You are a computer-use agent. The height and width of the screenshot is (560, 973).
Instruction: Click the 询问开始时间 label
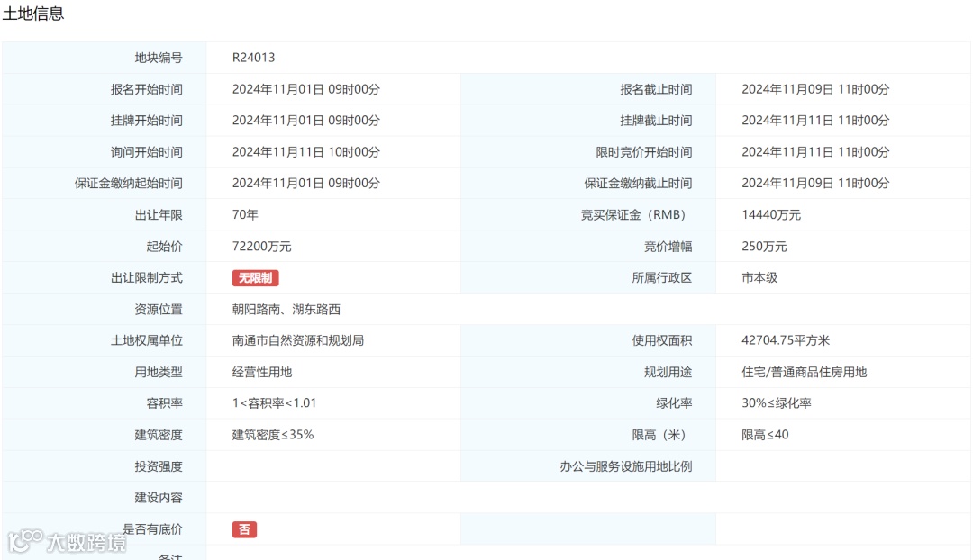point(147,152)
